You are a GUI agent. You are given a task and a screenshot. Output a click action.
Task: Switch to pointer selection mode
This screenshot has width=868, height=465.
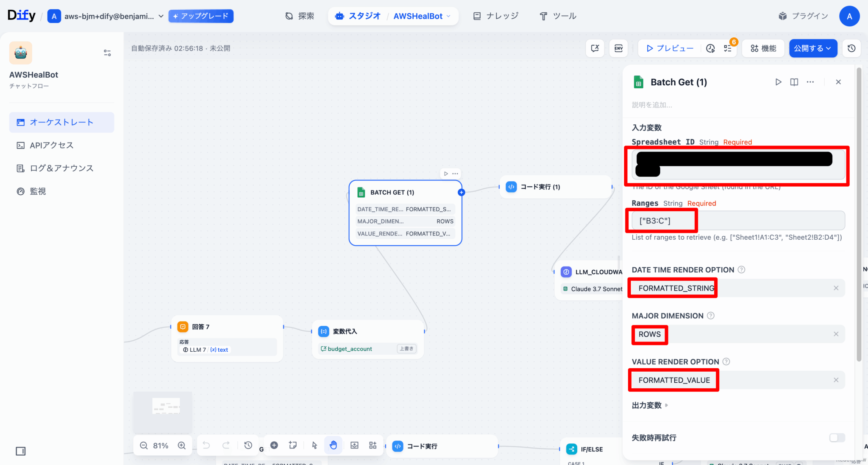point(314,445)
